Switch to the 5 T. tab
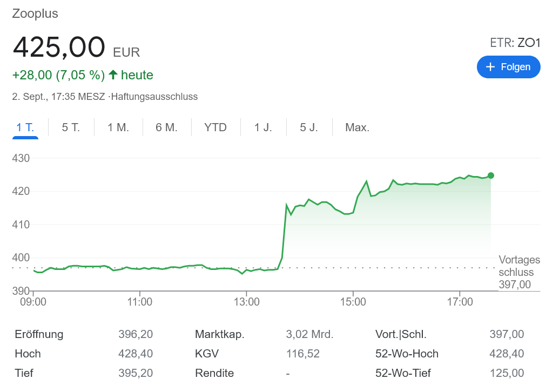 pos(71,127)
